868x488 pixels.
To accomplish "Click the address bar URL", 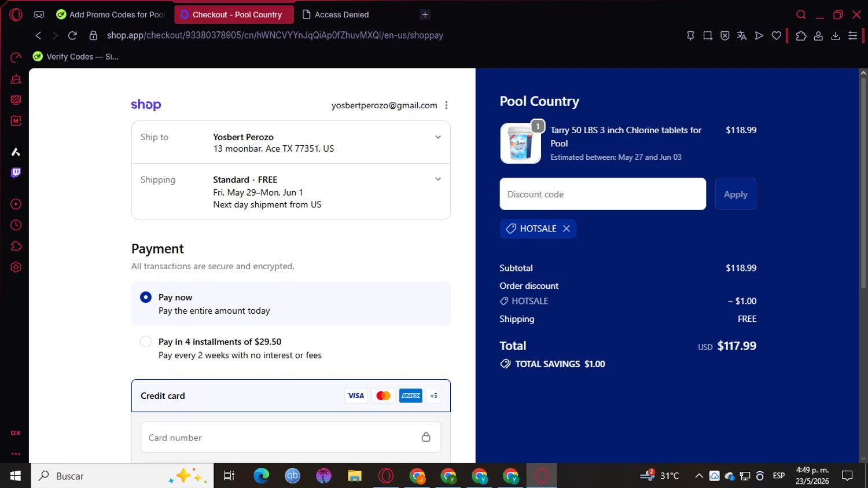I will [275, 35].
